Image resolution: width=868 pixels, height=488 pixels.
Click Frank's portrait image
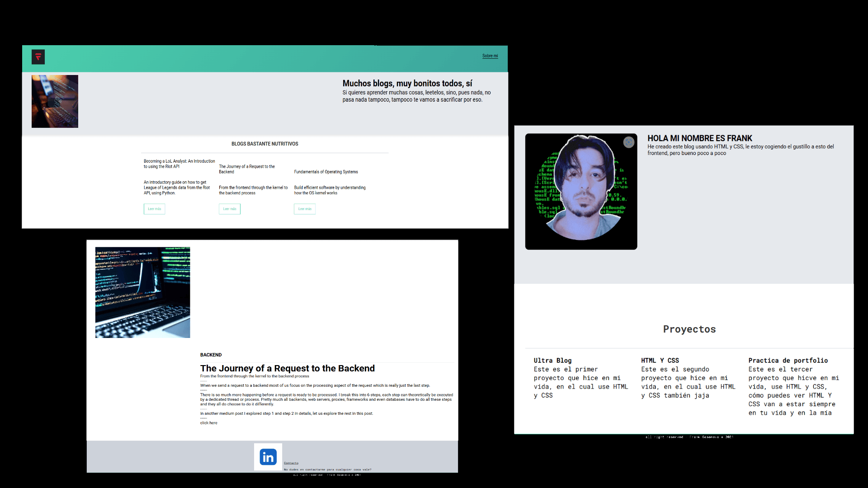(581, 192)
